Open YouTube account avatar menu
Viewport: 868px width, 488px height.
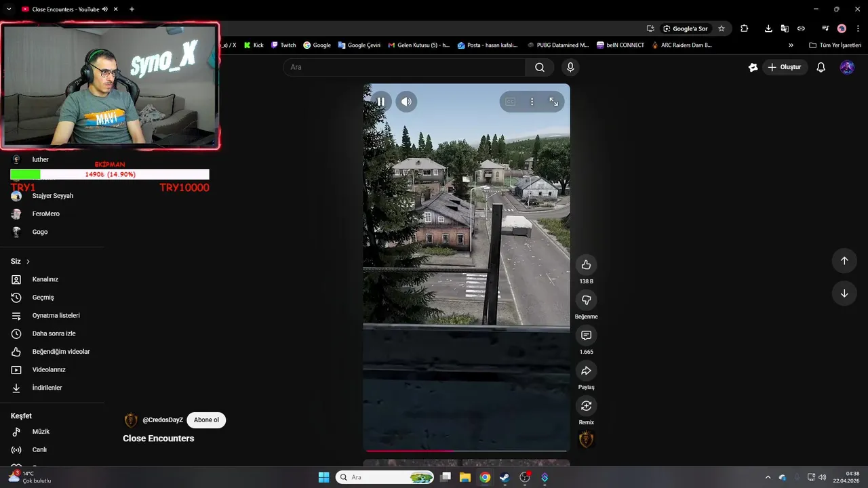pos(847,67)
